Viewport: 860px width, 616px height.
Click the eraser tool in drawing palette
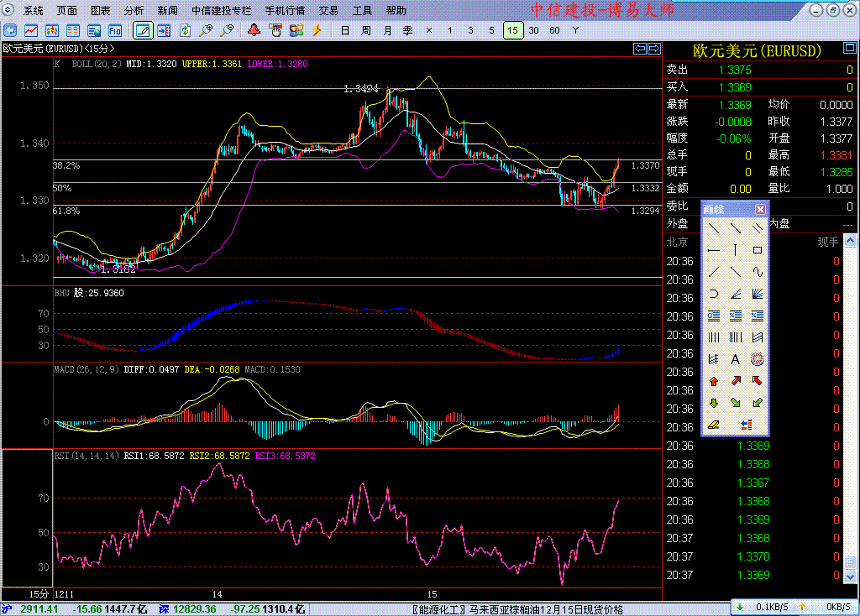tap(713, 425)
